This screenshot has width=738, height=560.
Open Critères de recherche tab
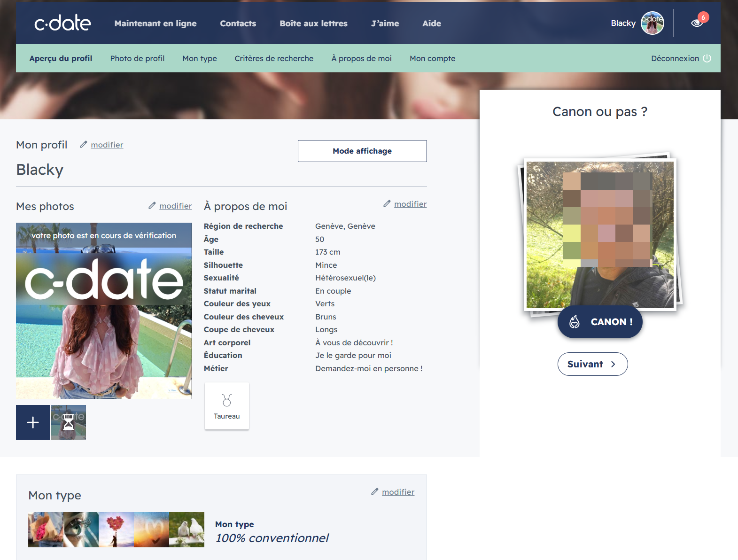point(274,58)
